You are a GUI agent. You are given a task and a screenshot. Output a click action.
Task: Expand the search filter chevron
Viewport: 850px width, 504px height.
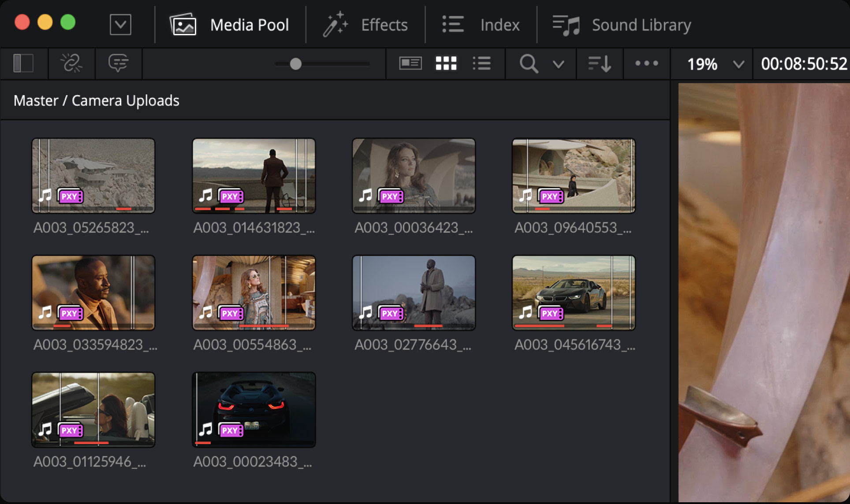557,65
